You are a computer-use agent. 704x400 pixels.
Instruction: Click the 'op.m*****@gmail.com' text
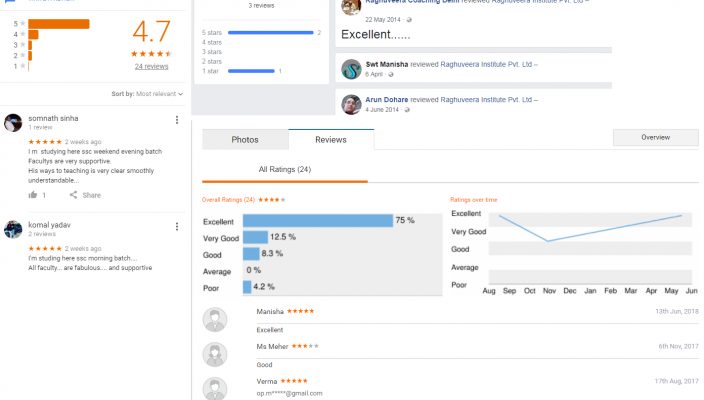289,393
